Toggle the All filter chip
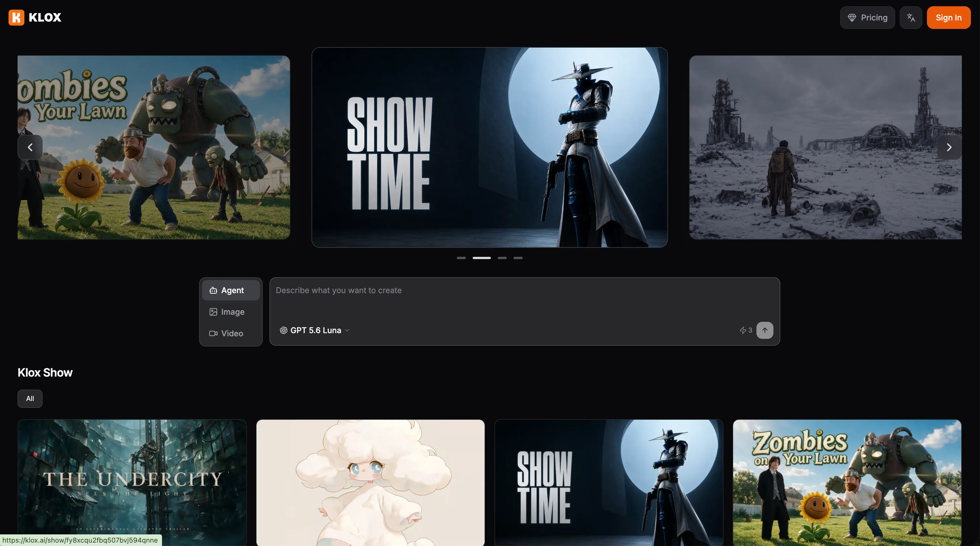This screenshot has height=546, width=980. 30,399
